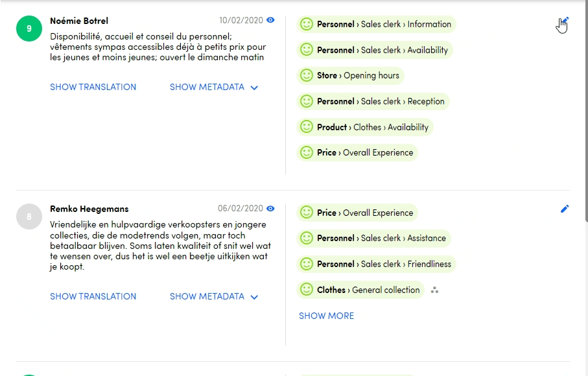Click the three-dot icon beside Clothes General collection
The height and width of the screenshot is (376, 588).
coord(435,290)
